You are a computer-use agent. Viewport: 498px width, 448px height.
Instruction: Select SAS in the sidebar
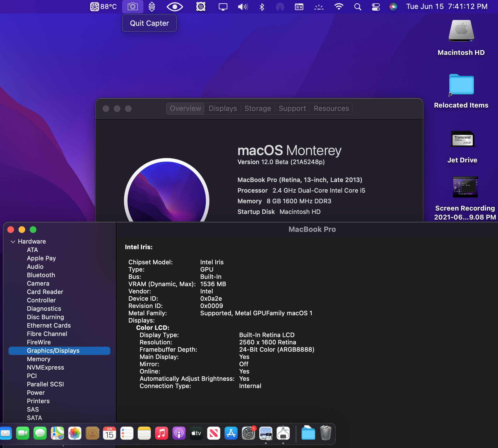click(33, 409)
